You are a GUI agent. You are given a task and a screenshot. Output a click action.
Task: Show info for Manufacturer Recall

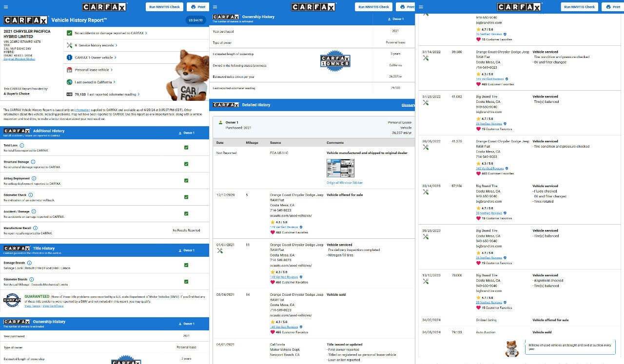36,228
